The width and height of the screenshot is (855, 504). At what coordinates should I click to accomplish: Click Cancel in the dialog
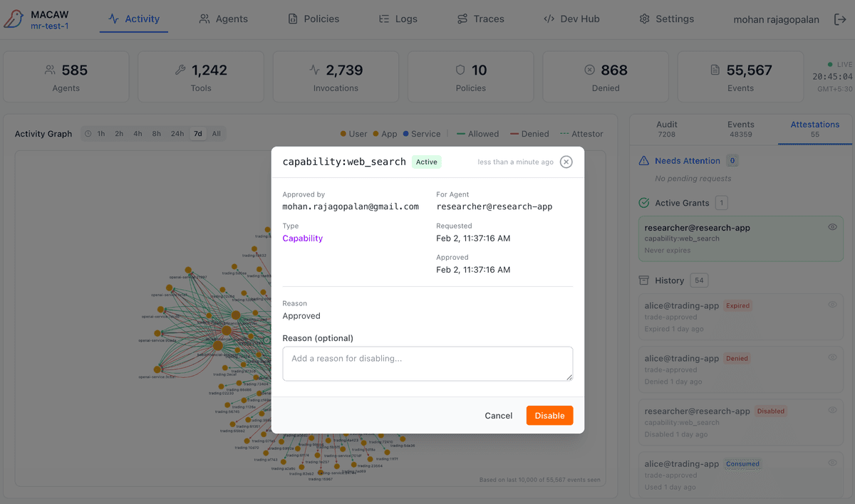tap(498, 416)
